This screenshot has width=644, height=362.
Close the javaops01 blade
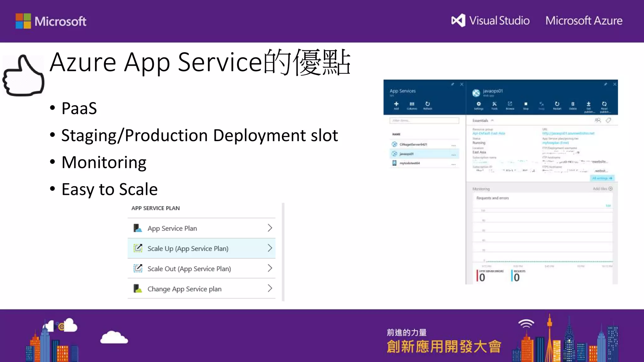pyautogui.click(x=615, y=84)
